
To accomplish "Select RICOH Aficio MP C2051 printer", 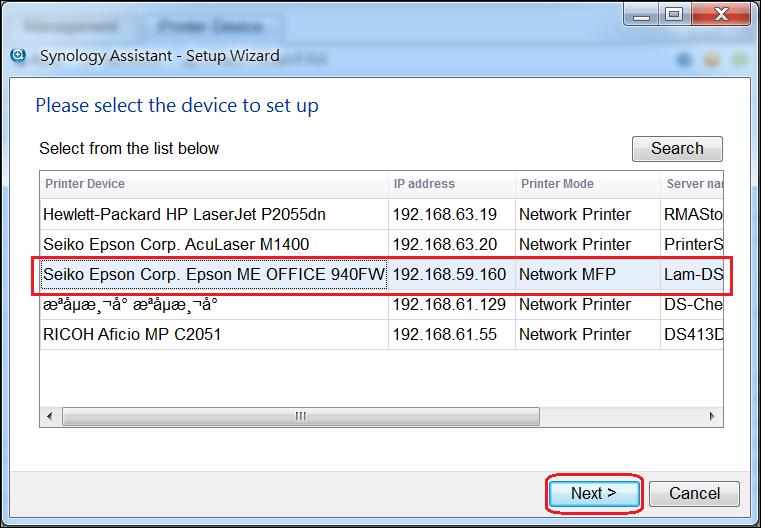I will [131, 334].
